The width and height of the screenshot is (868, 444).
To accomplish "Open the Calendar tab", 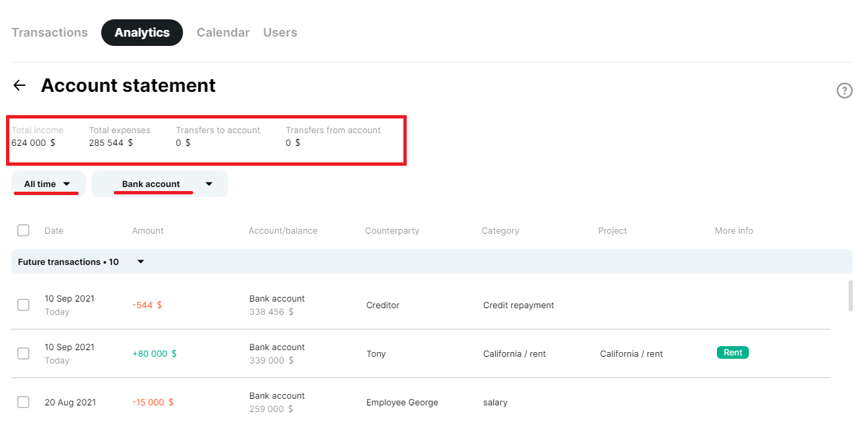I will (x=223, y=32).
